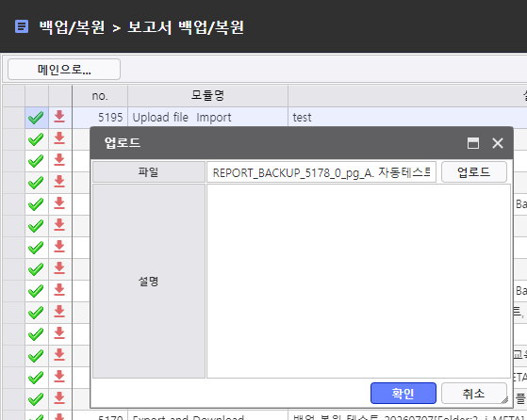Click the download icon for row 5195
Viewport: 527px width, 420px height.
pos(59,117)
